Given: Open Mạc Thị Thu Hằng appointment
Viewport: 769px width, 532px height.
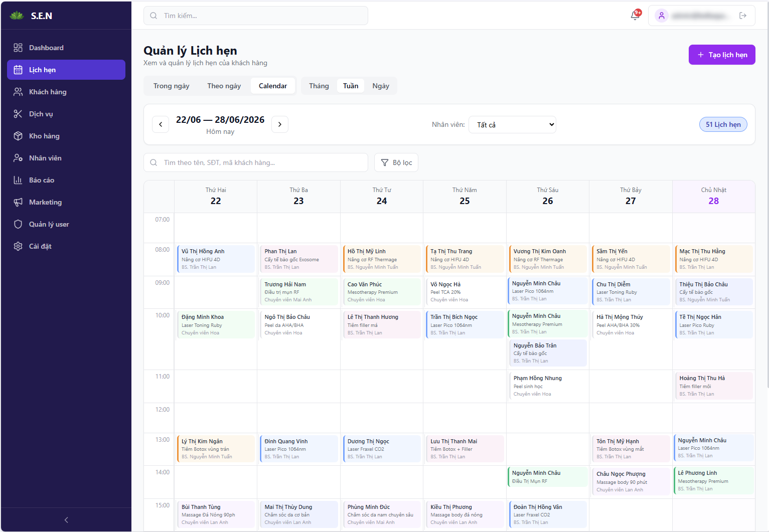Looking at the screenshot, I should 714,259.
